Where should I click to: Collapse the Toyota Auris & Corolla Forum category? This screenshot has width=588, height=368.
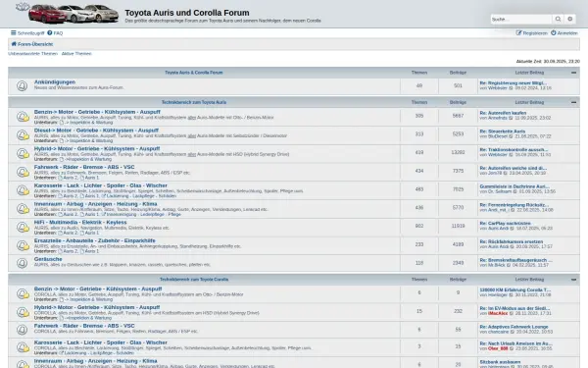(x=573, y=73)
